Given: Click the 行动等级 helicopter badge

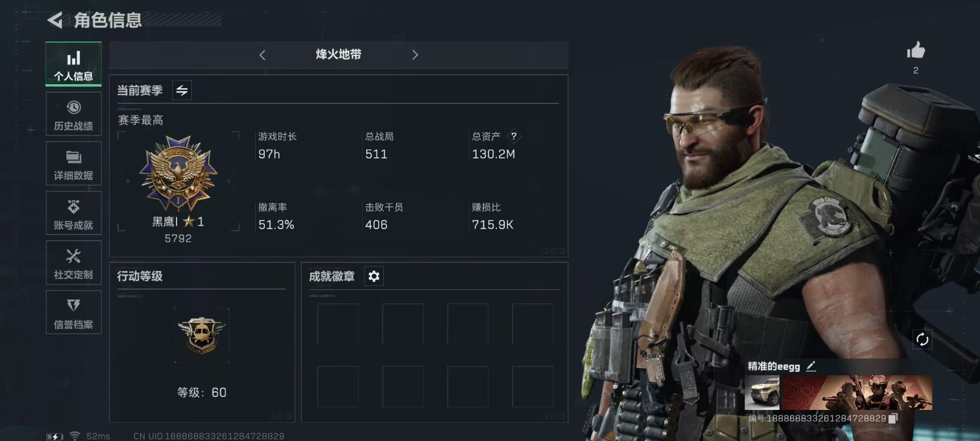Looking at the screenshot, I should coord(202,335).
